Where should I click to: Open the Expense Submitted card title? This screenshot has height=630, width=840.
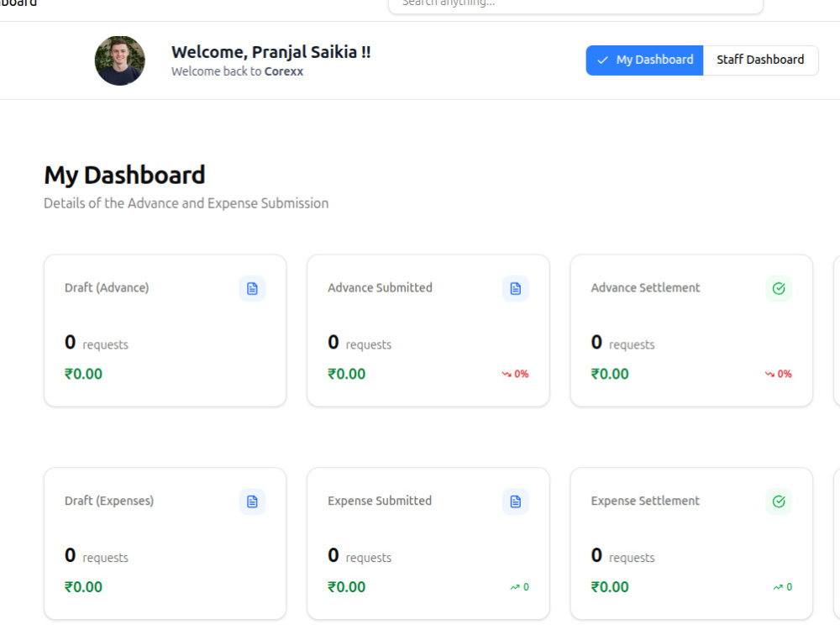[x=380, y=501]
